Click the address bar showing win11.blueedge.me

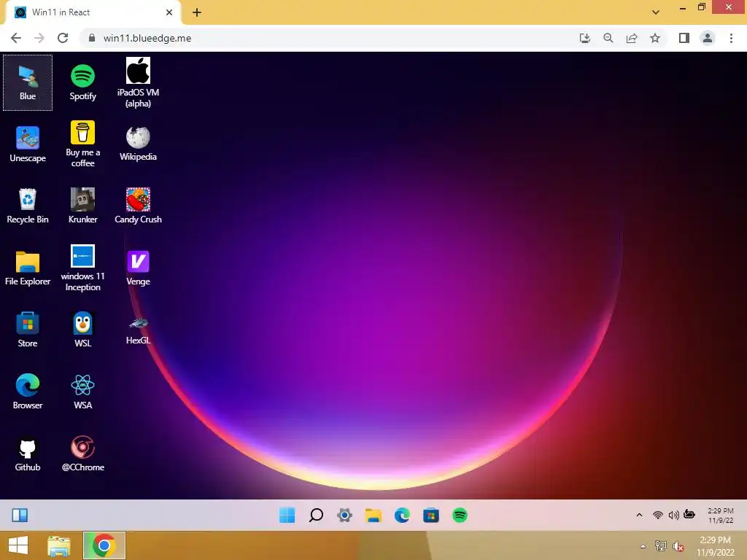(373, 38)
